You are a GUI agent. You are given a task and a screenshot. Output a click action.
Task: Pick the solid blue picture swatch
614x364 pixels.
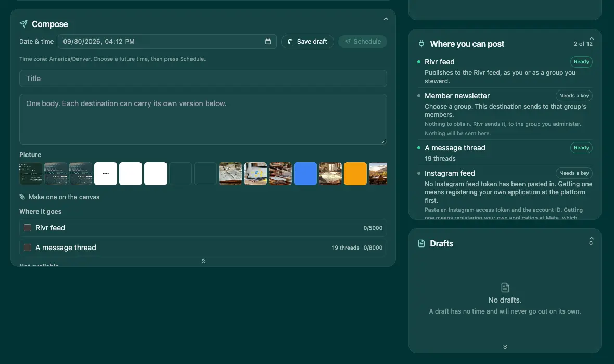[x=305, y=174]
